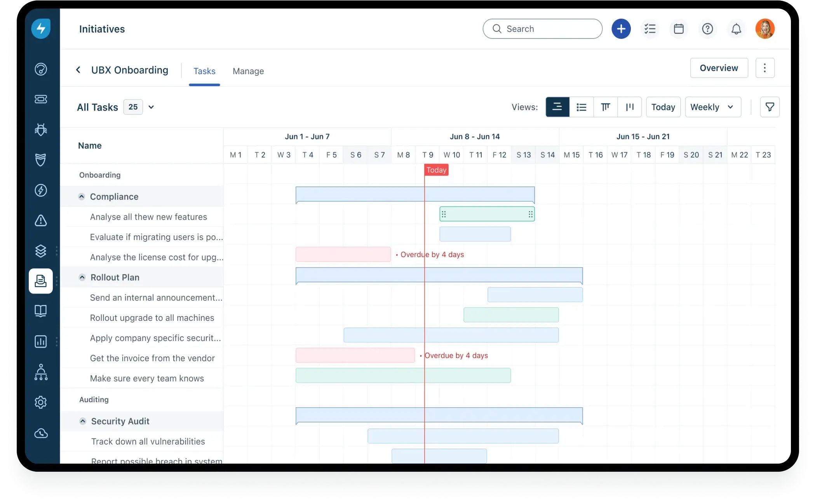Switch to the Tasks tab
The height and width of the screenshot is (504, 815).
pos(204,70)
